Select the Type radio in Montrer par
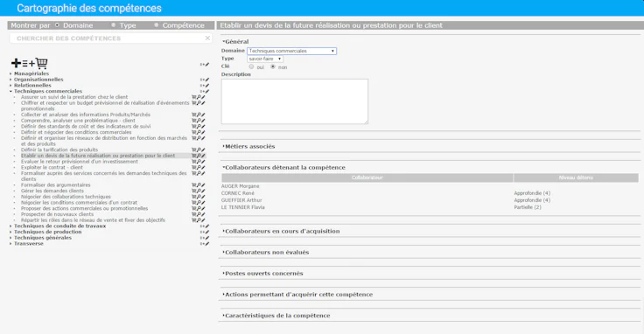Image resolution: width=644 pixels, height=334 pixels. [x=114, y=25]
